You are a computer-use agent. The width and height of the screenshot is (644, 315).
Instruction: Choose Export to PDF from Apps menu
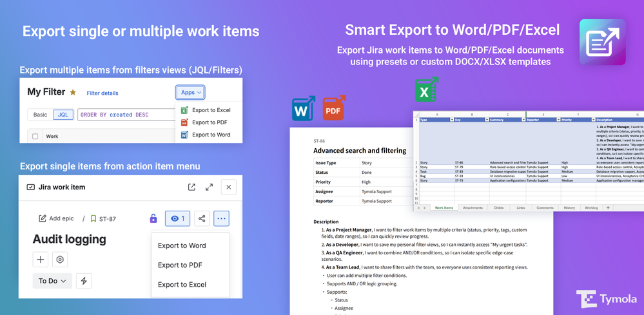210,122
